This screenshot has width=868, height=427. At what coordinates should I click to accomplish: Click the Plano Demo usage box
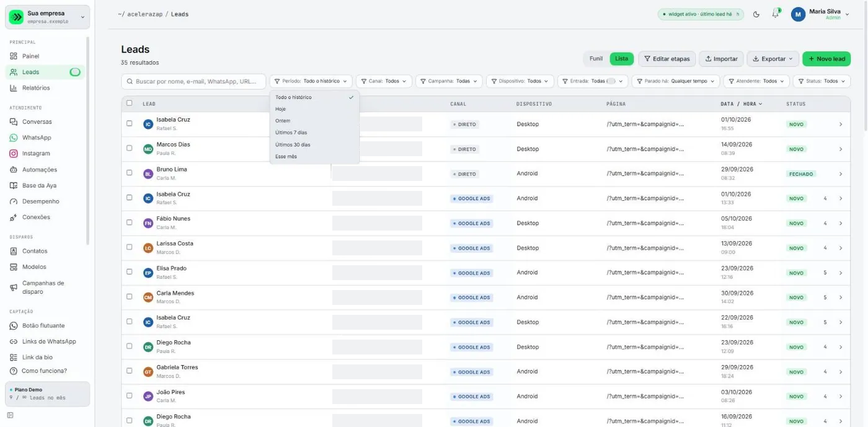[48, 394]
